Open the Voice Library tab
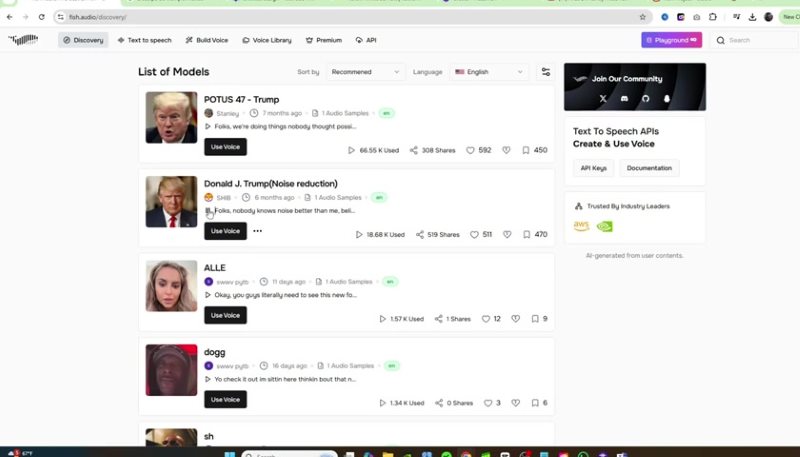The width and height of the screenshot is (800, 457). [267, 40]
